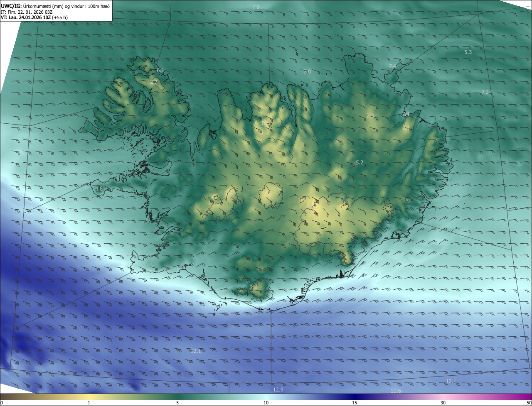Click the 15 tick on the color scale
The width and height of the screenshot is (532, 406).
(355, 403)
